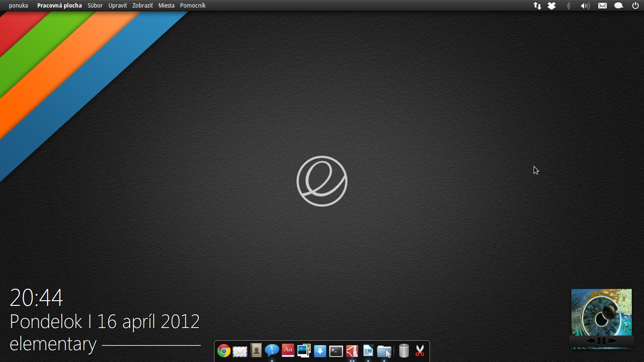The width and height of the screenshot is (644, 362).
Task: Open the ponuka applications menu
Action: click(x=18, y=6)
